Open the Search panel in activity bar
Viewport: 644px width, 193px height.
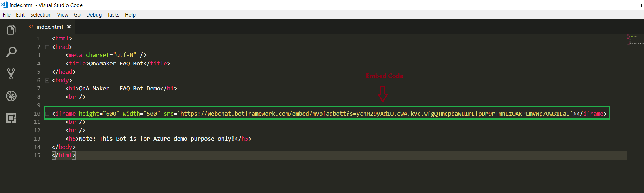coord(11,52)
